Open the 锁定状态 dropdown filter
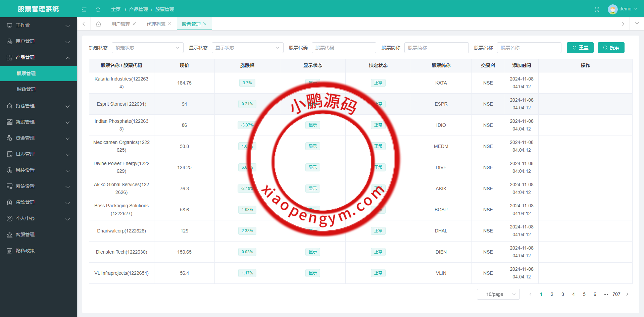 pos(147,48)
